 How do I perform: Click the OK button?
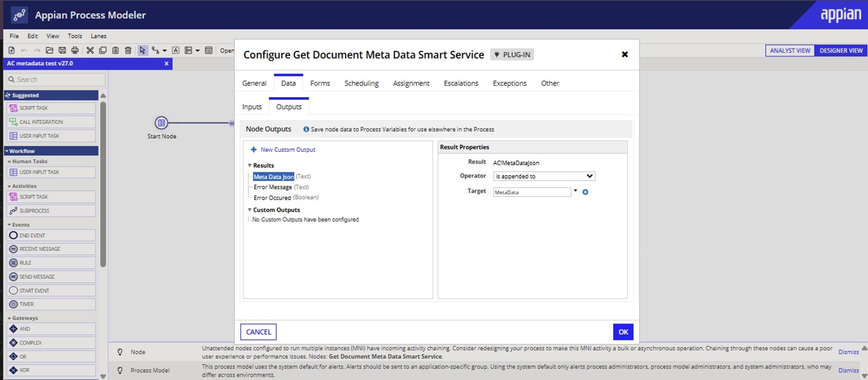(x=623, y=332)
